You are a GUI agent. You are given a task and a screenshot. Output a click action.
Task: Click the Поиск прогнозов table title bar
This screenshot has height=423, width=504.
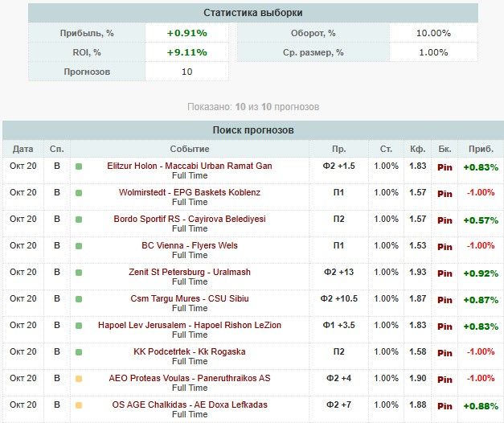pos(252,129)
